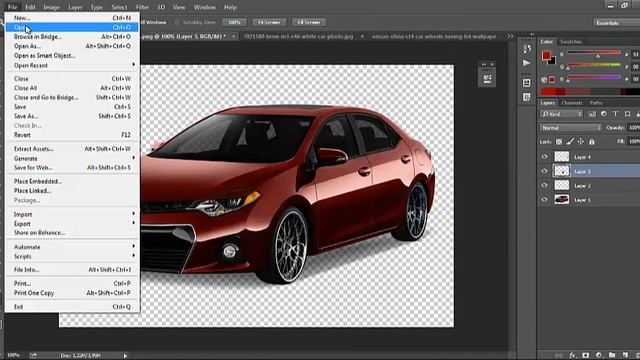
Task: Click the black background color swatch
Action: click(552, 61)
